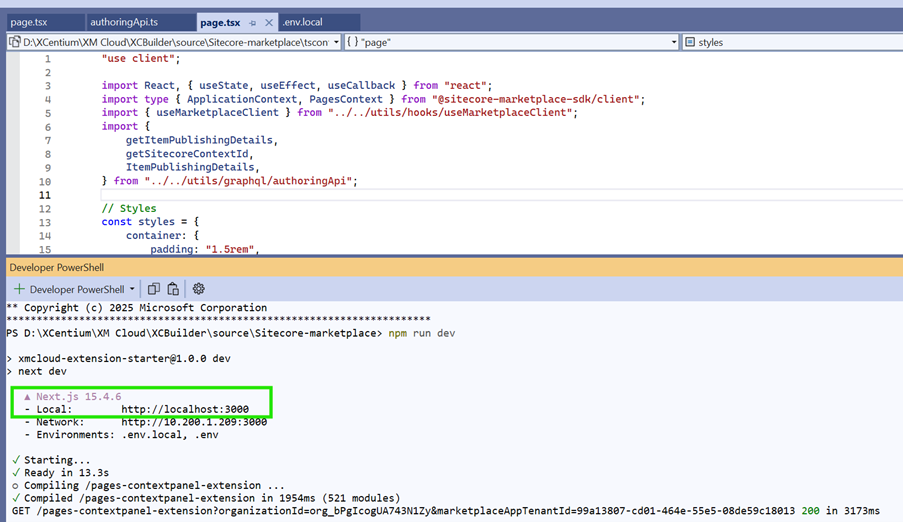This screenshot has height=522, width=903.
Task: Open terminal settings gear
Action: pos(199,289)
